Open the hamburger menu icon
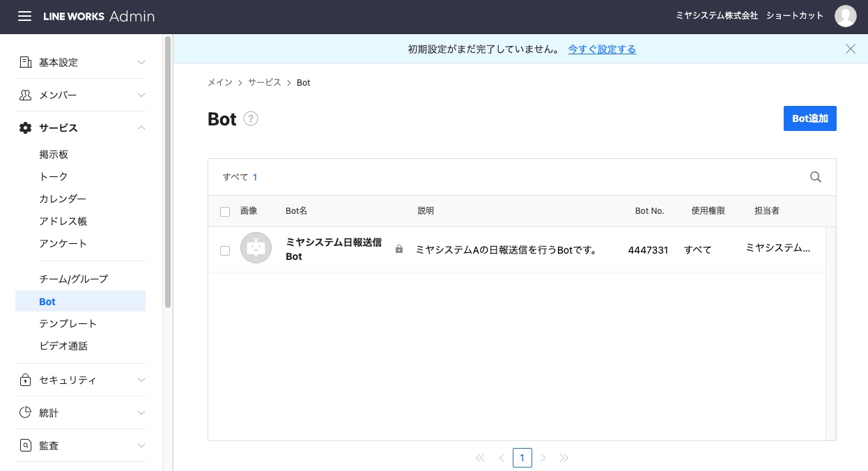868x471 pixels. (24, 16)
